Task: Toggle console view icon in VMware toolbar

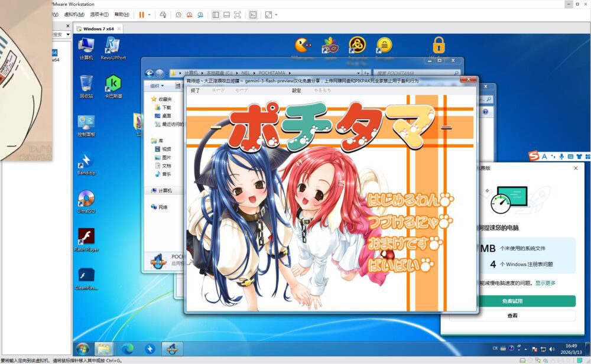Action: click(x=253, y=15)
